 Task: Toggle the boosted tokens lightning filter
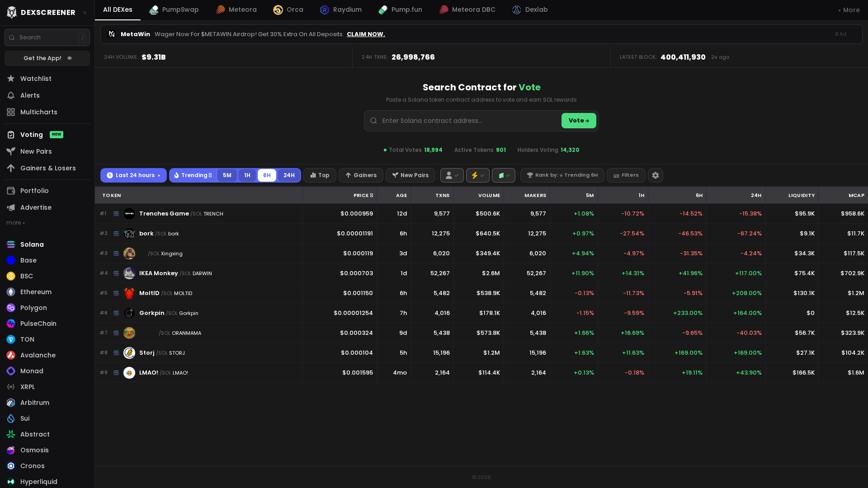(477, 175)
